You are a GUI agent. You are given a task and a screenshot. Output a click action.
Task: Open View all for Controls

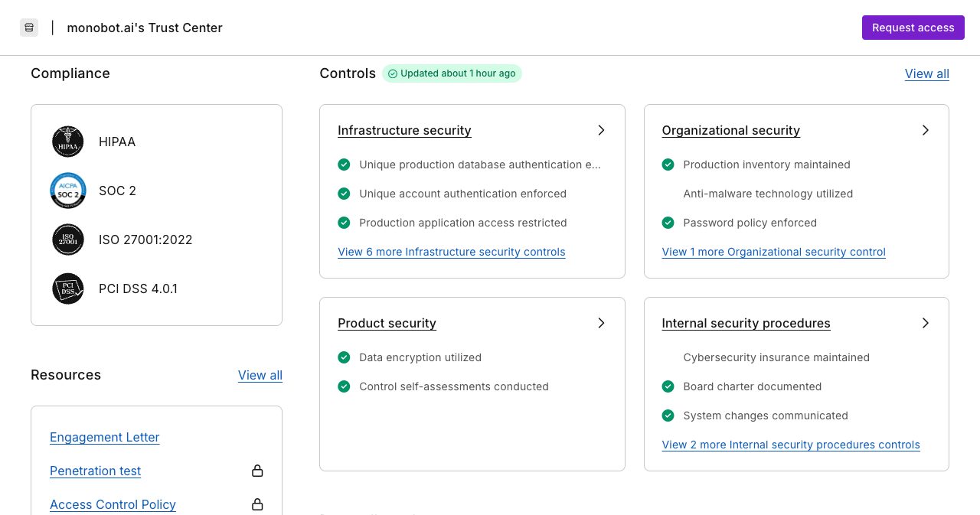[x=927, y=73]
